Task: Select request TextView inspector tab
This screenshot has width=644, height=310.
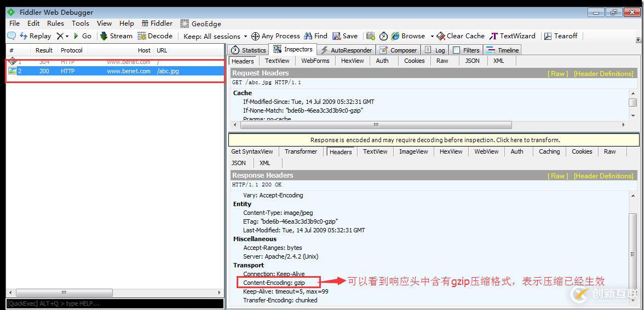Action: [x=277, y=61]
